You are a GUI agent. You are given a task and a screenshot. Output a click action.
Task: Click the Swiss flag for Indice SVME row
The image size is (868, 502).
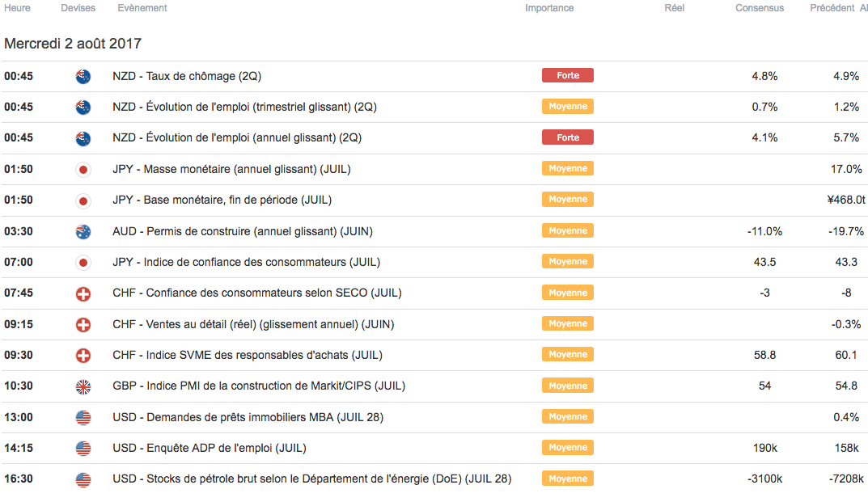pyautogui.click(x=83, y=355)
